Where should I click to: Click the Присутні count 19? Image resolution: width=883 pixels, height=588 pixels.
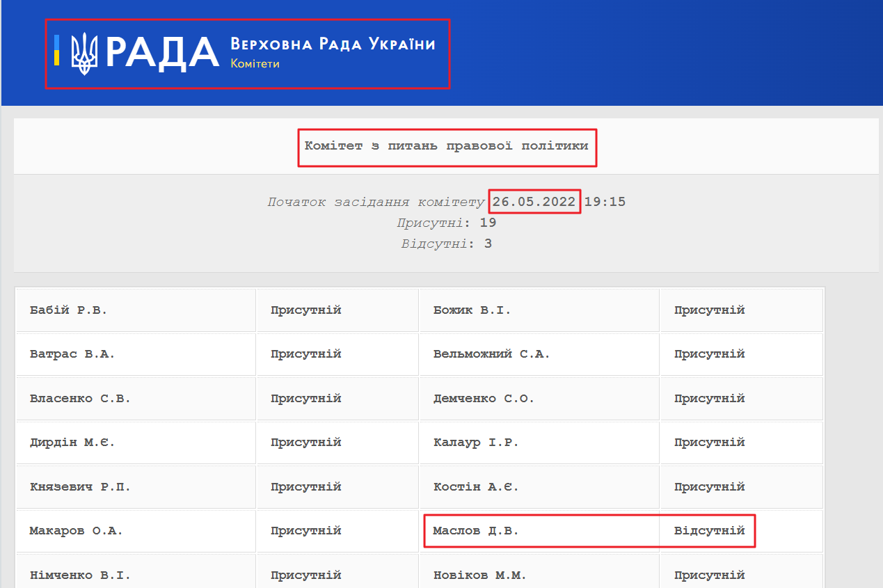488,223
